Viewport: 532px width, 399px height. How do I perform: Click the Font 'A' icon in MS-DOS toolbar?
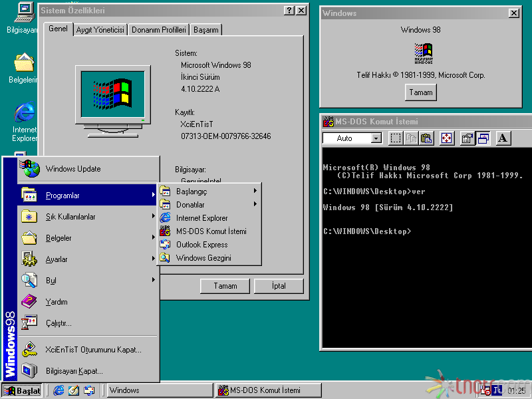(x=503, y=138)
